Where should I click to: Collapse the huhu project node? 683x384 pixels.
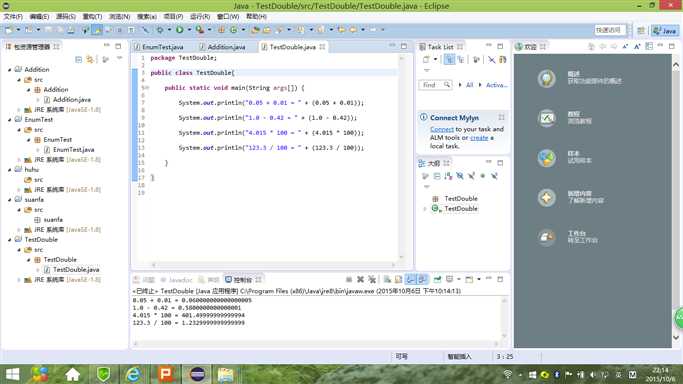[x=10, y=169]
